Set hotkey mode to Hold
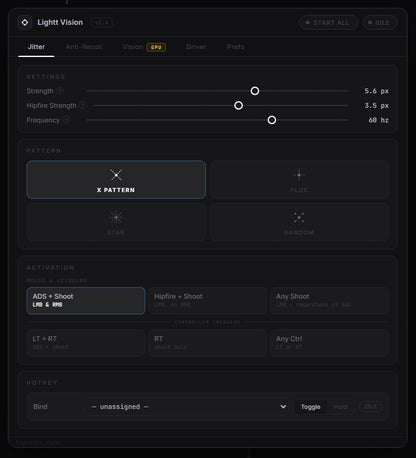This screenshot has width=416, height=458. 340,407
